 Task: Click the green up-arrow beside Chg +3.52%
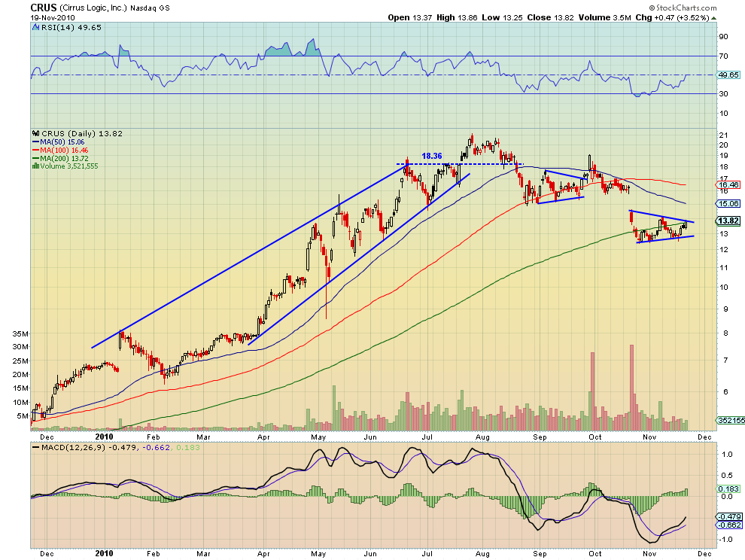(713, 18)
